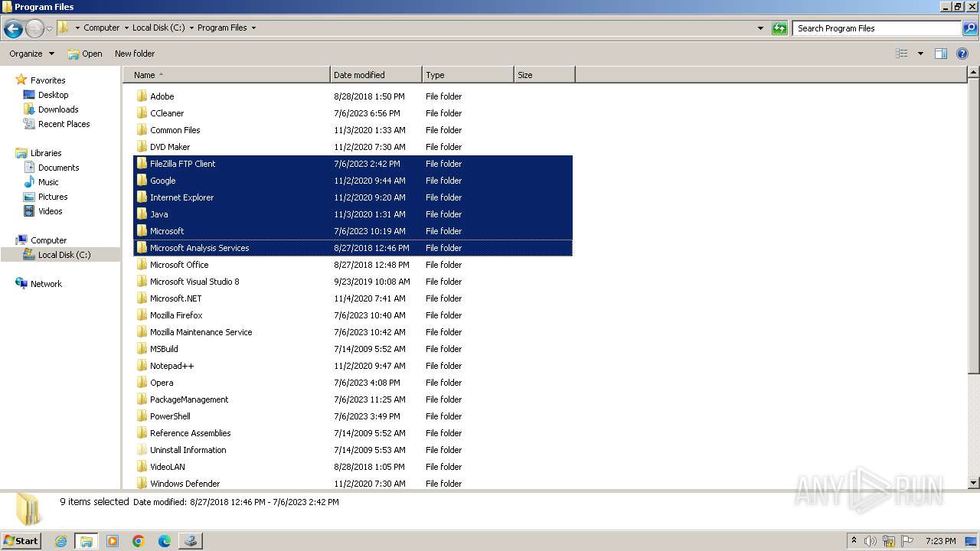Open the Start menu
Screen dimensions: 980x551
21,540
